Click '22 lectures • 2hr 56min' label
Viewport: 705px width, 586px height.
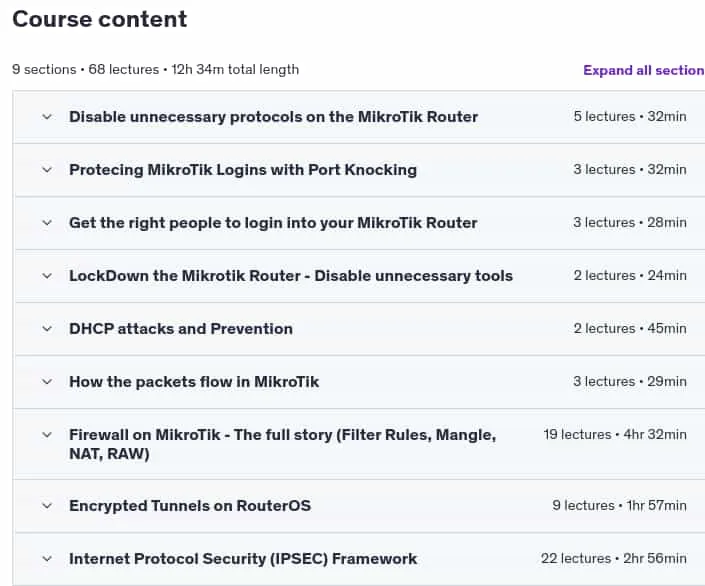(x=614, y=559)
